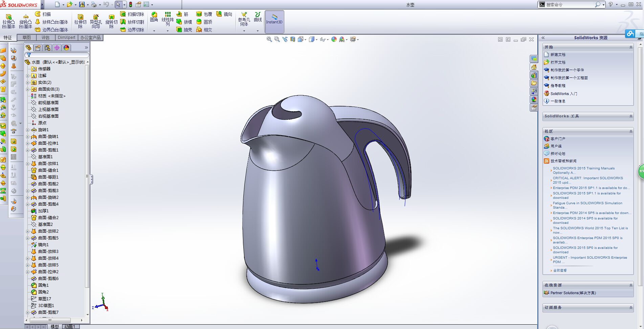The image size is (644, 329).
Task: Expand the 曲面实体(3) tree node
Action: click(28, 89)
